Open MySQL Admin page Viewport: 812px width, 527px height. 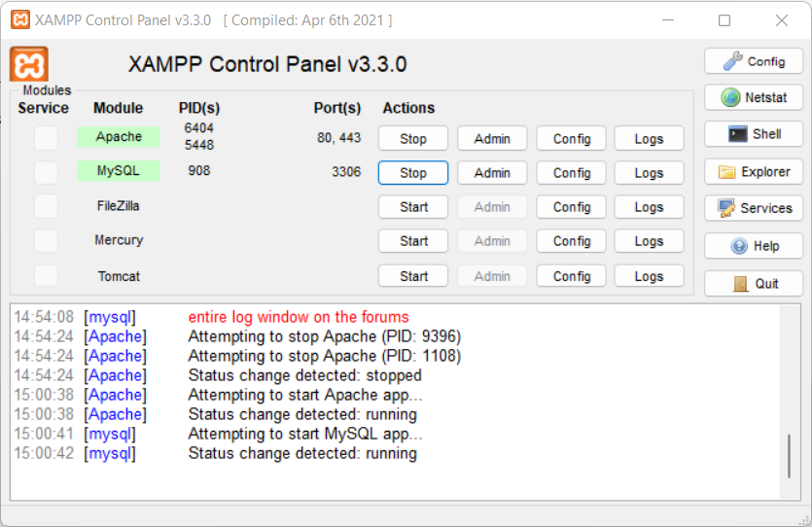click(x=492, y=173)
